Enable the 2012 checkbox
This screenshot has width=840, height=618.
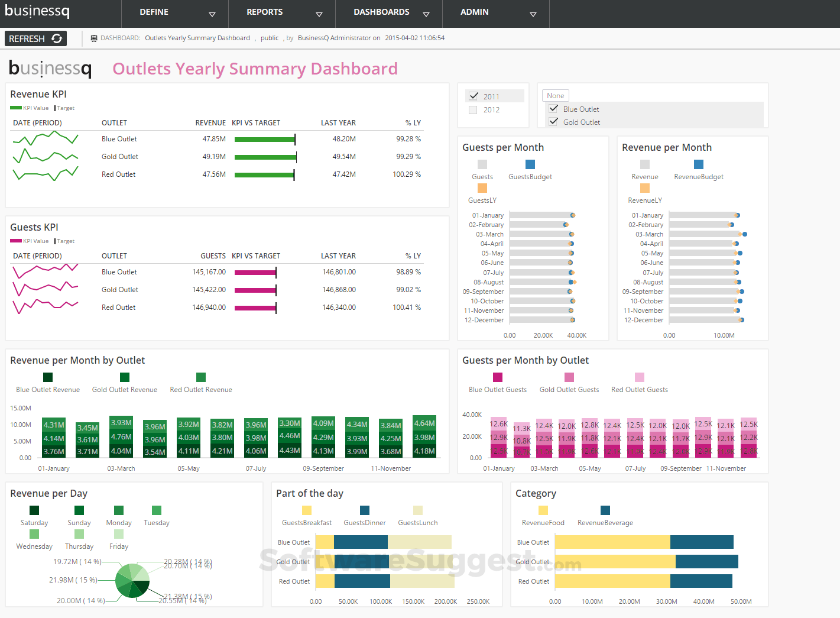[473, 109]
